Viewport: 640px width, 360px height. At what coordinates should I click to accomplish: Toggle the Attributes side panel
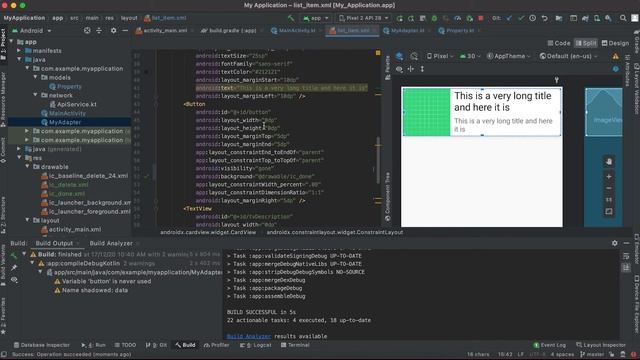tap(627, 70)
